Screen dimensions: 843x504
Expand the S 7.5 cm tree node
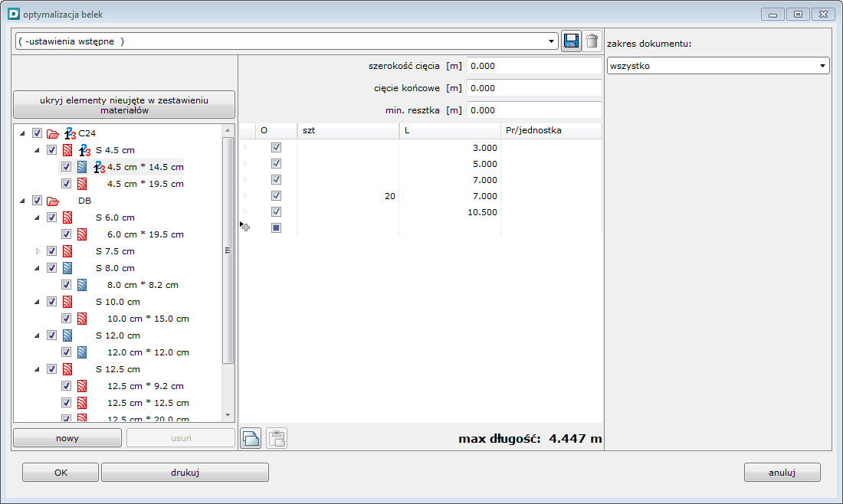[38, 251]
